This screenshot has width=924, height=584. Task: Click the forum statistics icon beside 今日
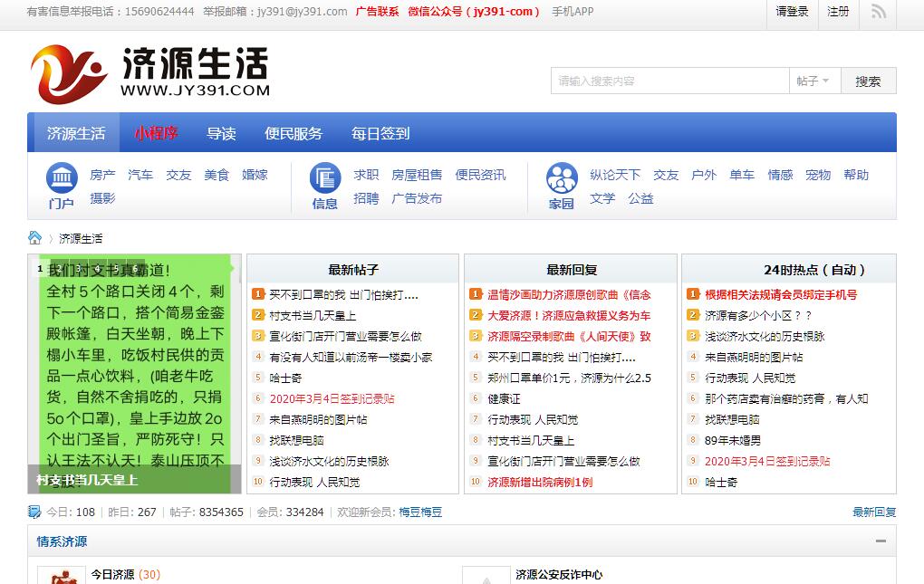(x=34, y=512)
